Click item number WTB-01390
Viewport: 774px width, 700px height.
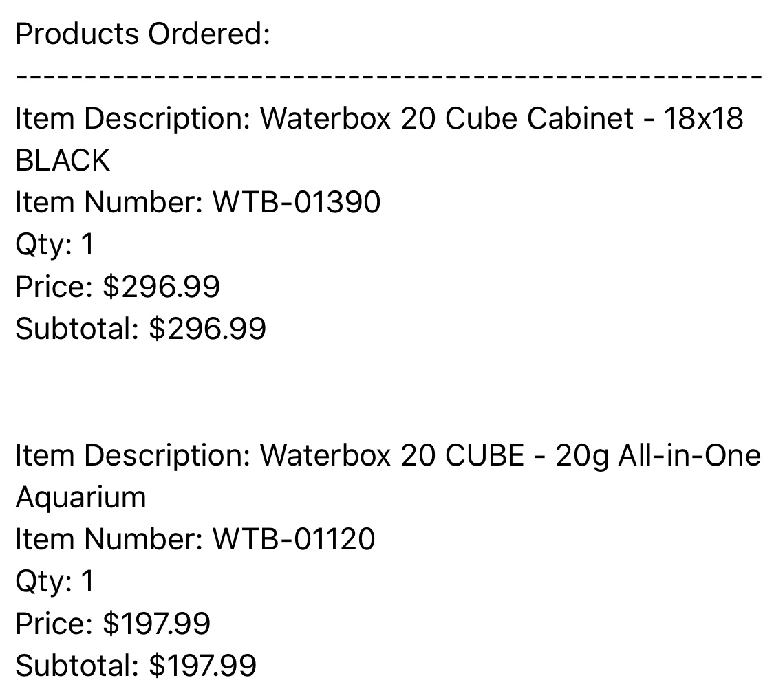[296, 202]
